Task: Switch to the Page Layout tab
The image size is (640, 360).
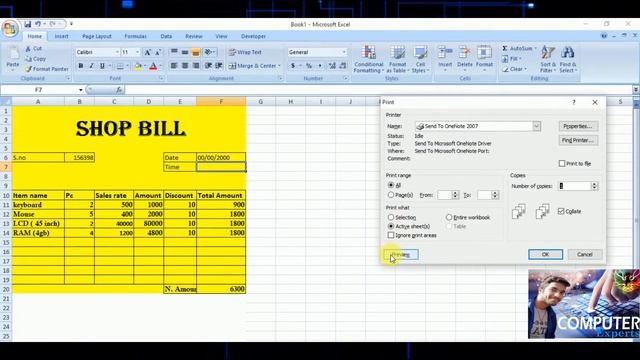Action: [x=97, y=36]
